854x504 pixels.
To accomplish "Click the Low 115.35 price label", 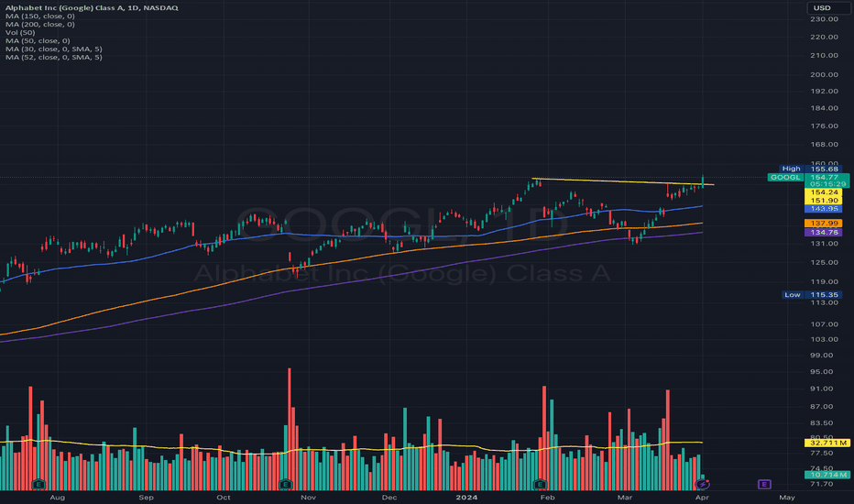I will tap(812, 295).
